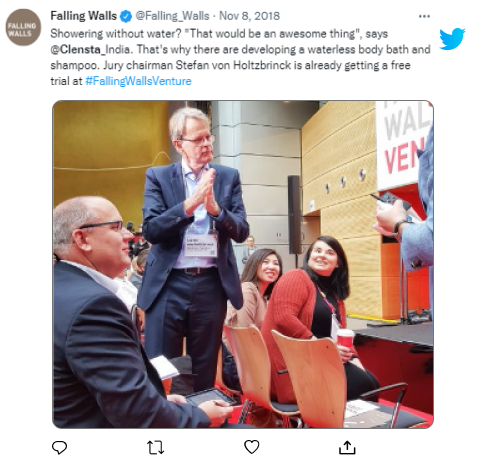
Task: Open the share icon below the photo
Action: click(347, 447)
